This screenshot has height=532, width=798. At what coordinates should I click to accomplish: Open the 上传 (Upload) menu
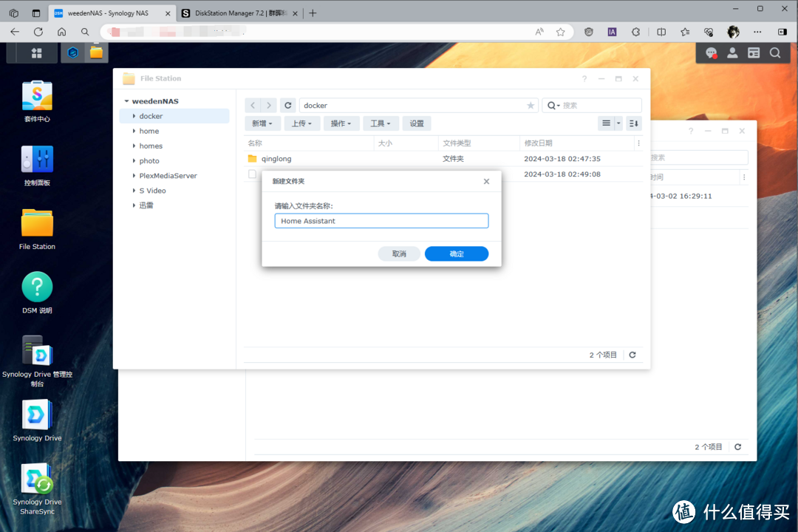(x=301, y=123)
